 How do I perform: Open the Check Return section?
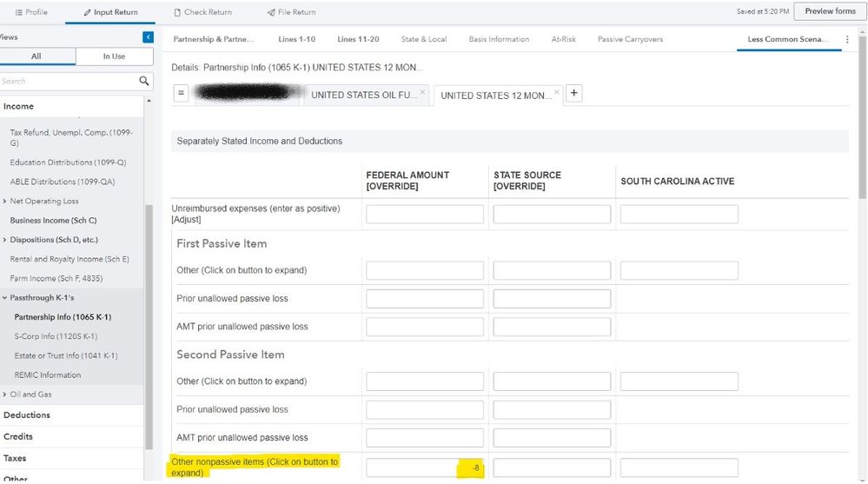(202, 12)
